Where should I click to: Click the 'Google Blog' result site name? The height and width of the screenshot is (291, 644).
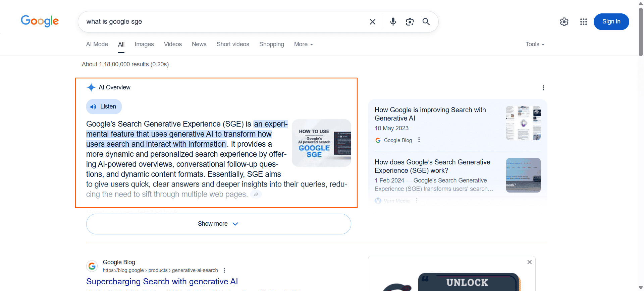119,262
